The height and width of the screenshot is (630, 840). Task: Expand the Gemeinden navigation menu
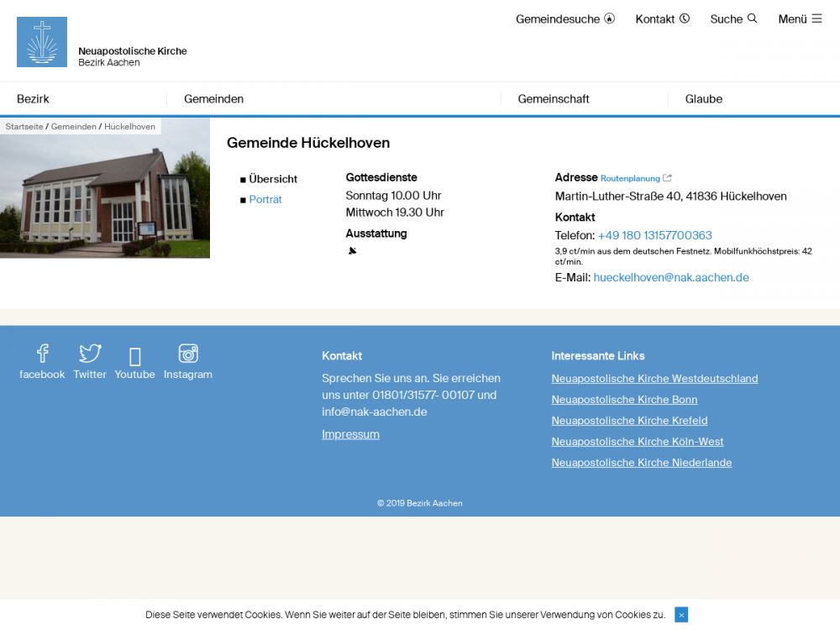(x=213, y=99)
